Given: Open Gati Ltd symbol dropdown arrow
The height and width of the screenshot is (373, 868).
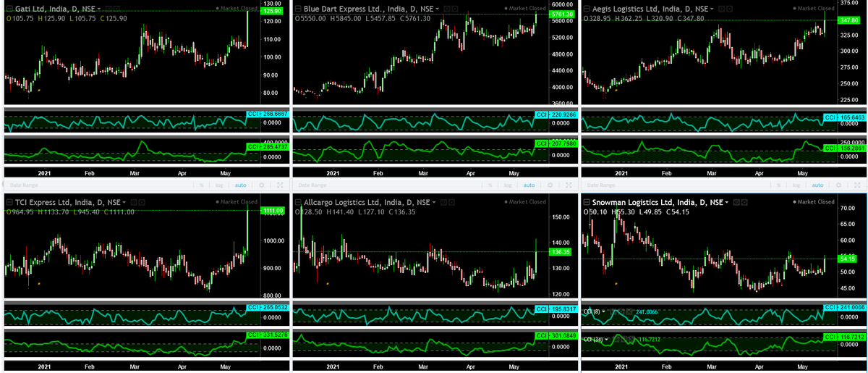Looking at the screenshot, I should pyautogui.click(x=99, y=9).
